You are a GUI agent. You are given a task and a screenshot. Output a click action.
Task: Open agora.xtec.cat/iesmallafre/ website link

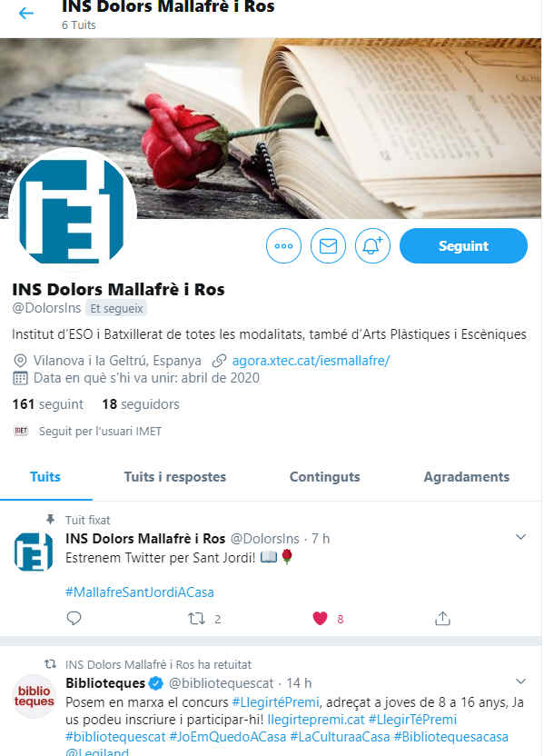point(311,361)
